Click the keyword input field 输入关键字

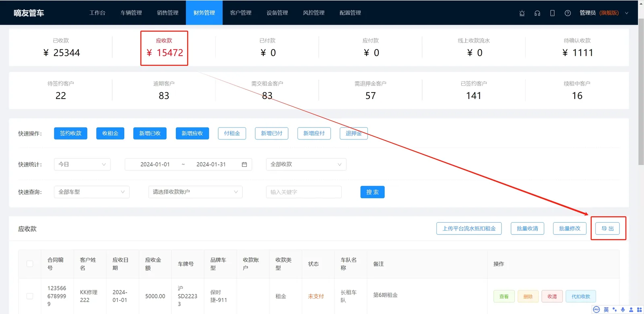[304, 192]
